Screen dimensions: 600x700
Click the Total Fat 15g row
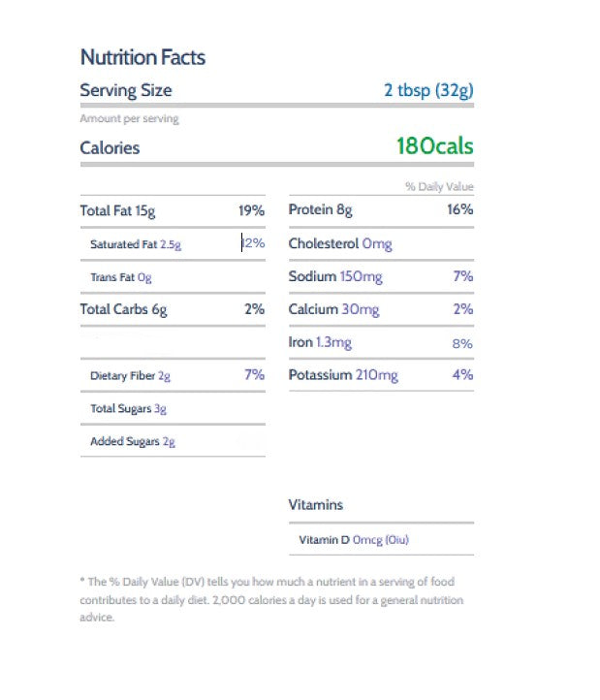click(x=173, y=210)
